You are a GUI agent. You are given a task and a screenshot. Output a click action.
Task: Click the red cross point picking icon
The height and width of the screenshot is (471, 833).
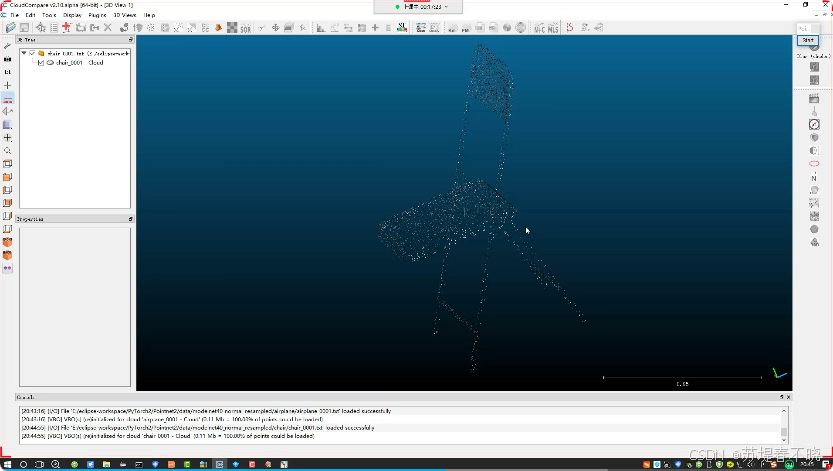click(x=66, y=28)
